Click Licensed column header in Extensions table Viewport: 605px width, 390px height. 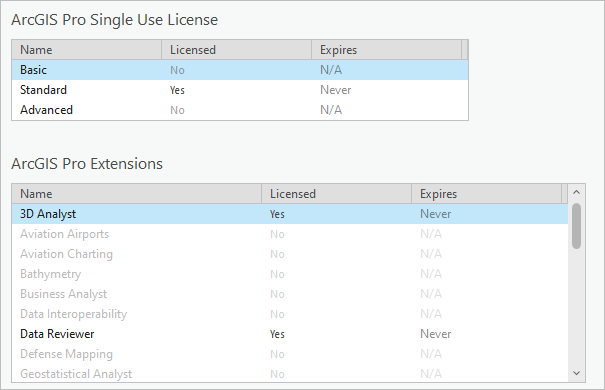click(336, 194)
